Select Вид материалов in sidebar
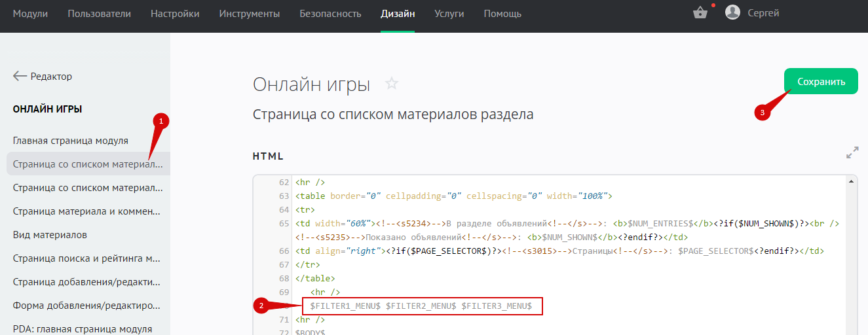Screen dimensions: 868x335 (50, 235)
